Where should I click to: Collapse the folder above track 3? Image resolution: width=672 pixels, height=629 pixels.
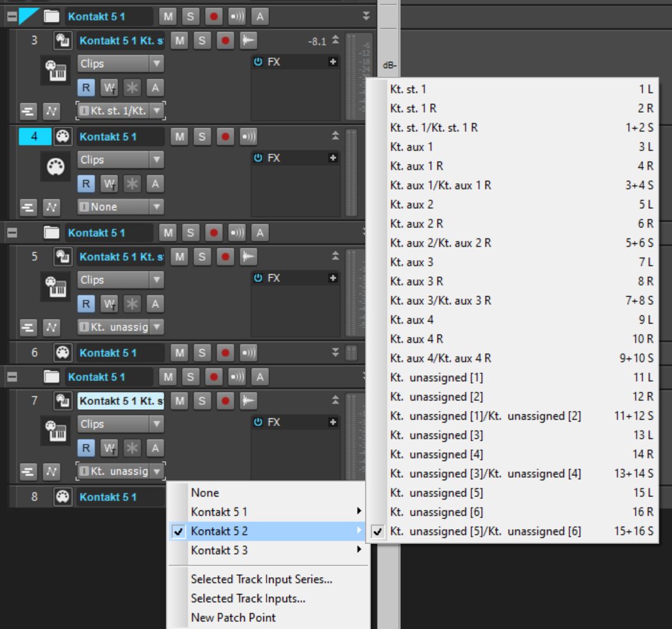12,17
